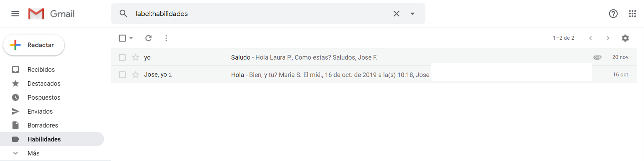Click the Redactar compose button
The image size is (644, 161).
pos(34,45)
